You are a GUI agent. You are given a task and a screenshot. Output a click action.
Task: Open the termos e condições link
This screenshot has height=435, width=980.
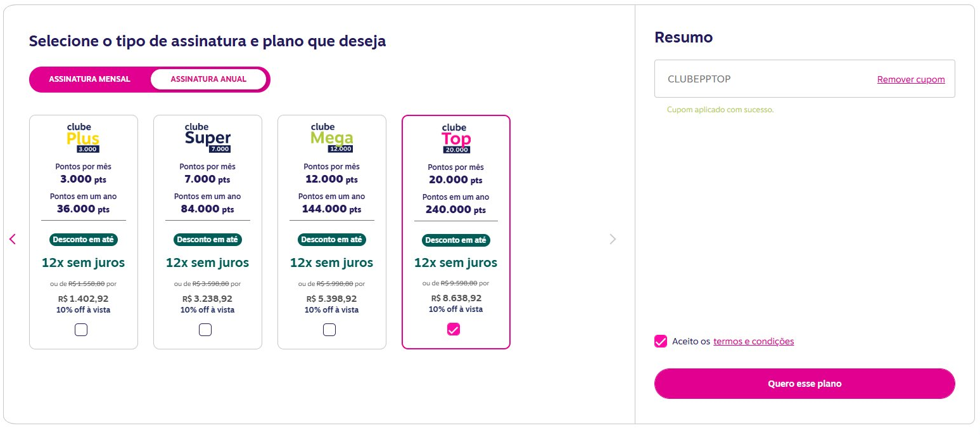point(753,341)
